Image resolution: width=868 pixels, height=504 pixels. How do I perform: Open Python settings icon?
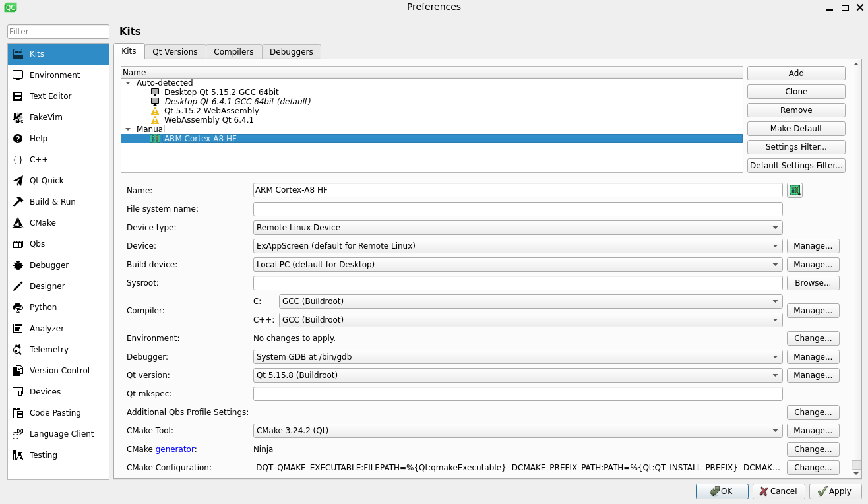[x=18, y=307]
